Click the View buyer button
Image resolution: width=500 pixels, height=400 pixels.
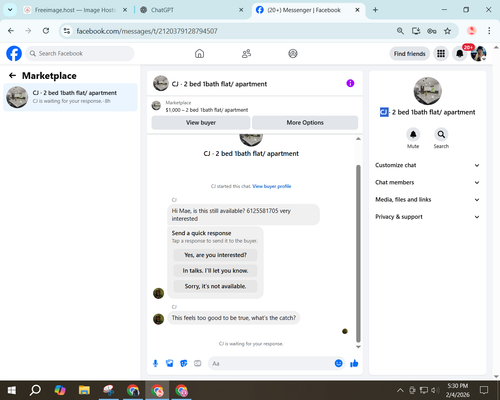pyautogui.click(x=201, y=123)
